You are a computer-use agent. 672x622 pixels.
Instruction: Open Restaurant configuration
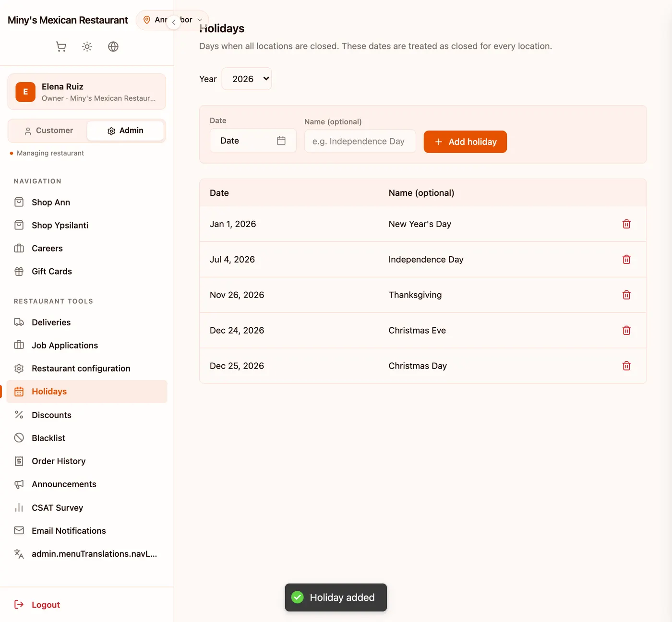pos(87,369)
